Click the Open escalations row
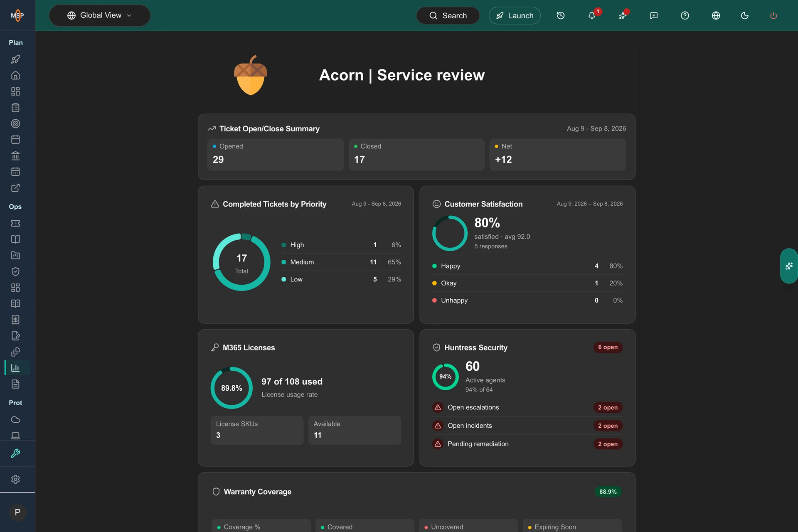 click(x=527, y=407)
